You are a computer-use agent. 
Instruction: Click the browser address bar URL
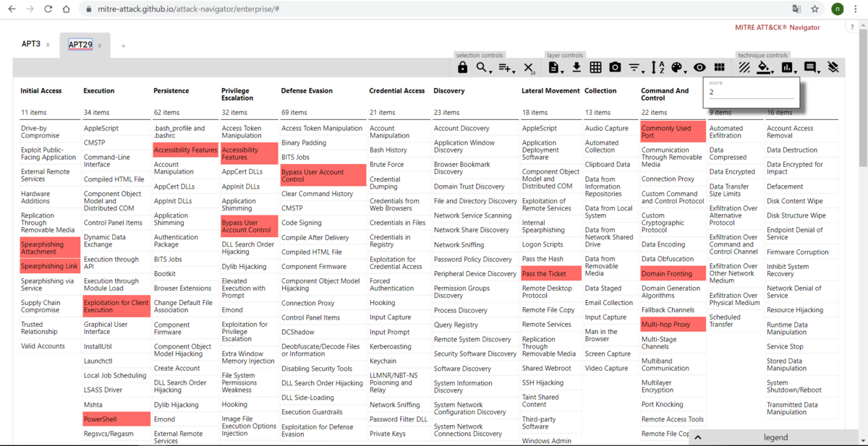tap(188, 9)
